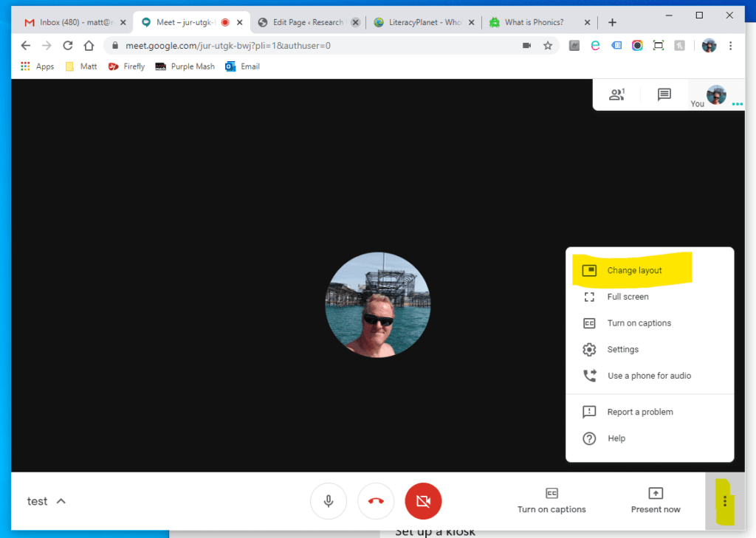Reload the current page
756x538 pixels.
click(68, 45)
